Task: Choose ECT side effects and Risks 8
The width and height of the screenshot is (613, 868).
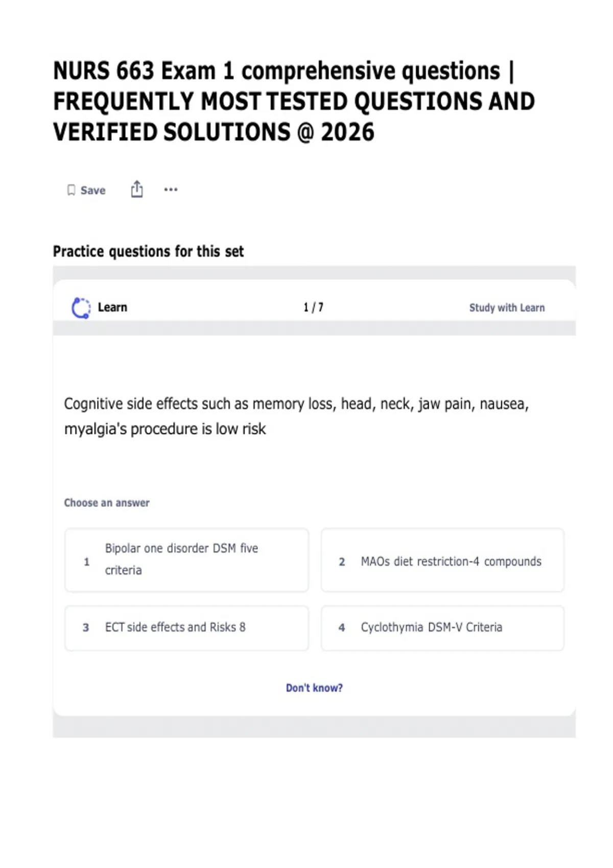Action: (x=187, y=628)
